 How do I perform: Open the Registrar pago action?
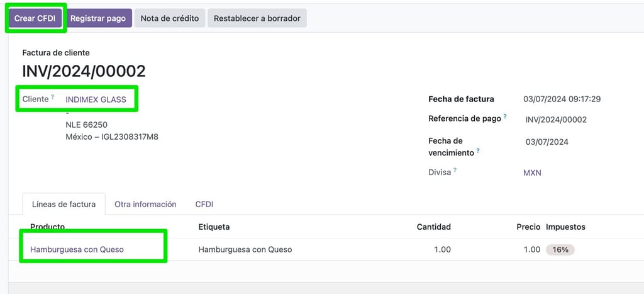[98, 18]
